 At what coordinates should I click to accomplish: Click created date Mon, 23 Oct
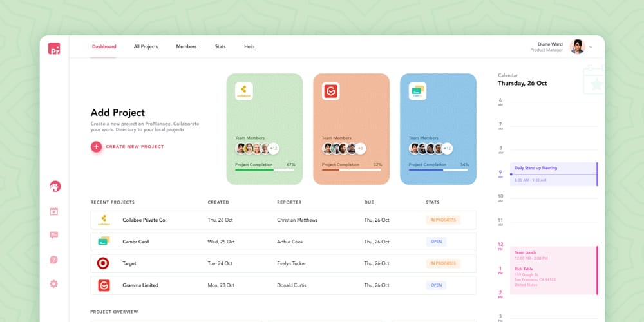point(221,285)
